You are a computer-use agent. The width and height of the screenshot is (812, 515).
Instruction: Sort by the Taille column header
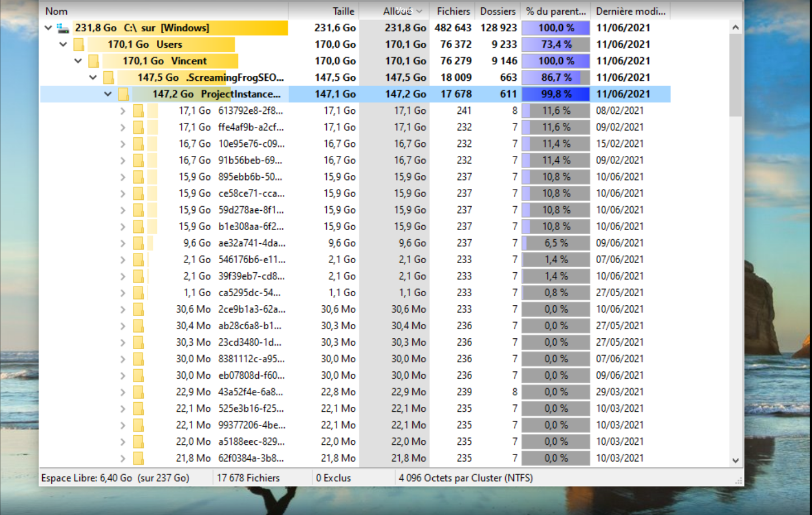coord(343,11)
